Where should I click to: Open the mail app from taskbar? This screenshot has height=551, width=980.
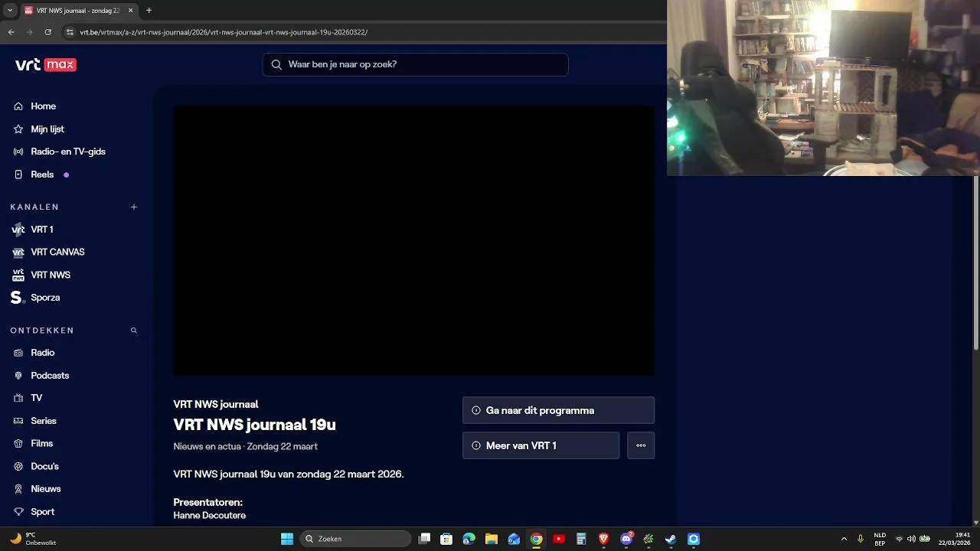pyautogui.click(x=514, y=539)
